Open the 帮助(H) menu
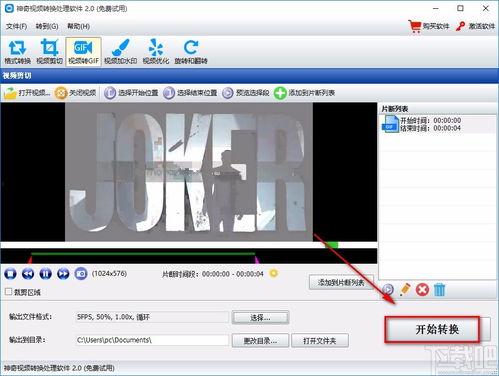This screenshot has width=499, height=376. coord(79,26)
